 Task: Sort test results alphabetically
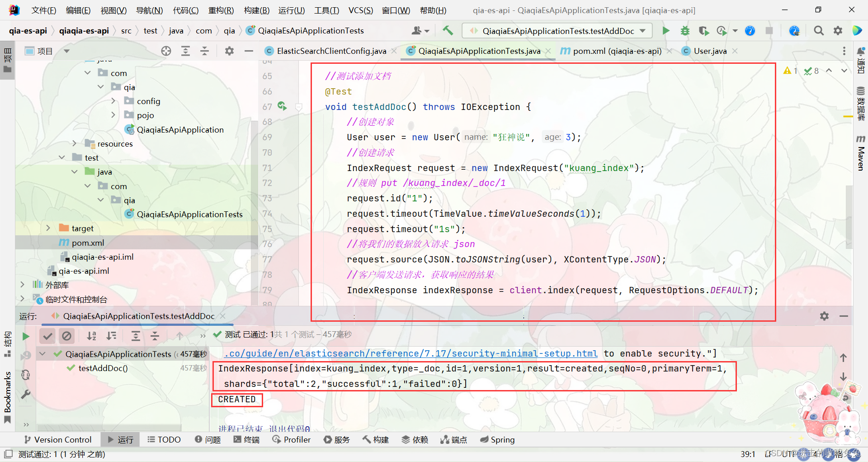click(92, 336)
